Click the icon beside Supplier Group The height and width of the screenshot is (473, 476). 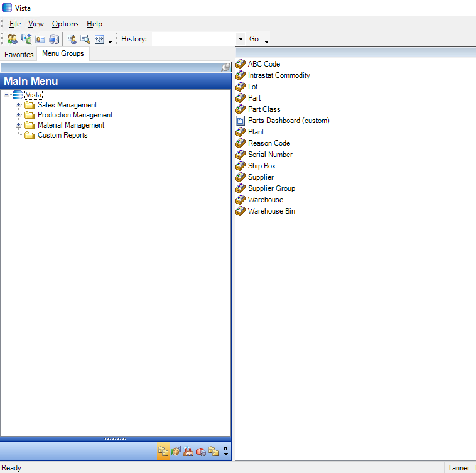pyautogui.click(x=241, y=188)
